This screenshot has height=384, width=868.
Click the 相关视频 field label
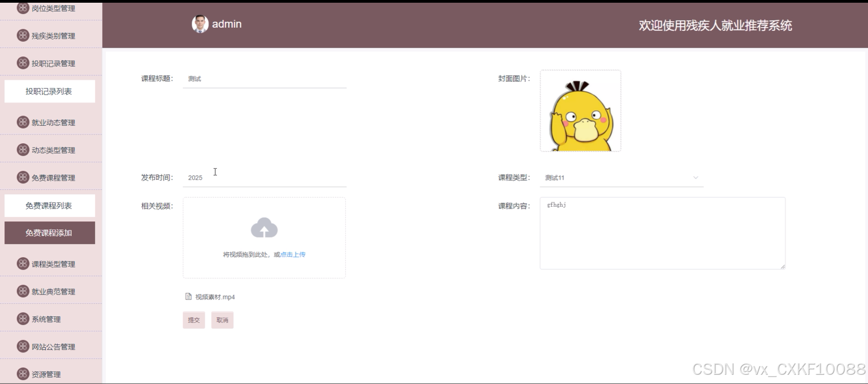[157, 206]
